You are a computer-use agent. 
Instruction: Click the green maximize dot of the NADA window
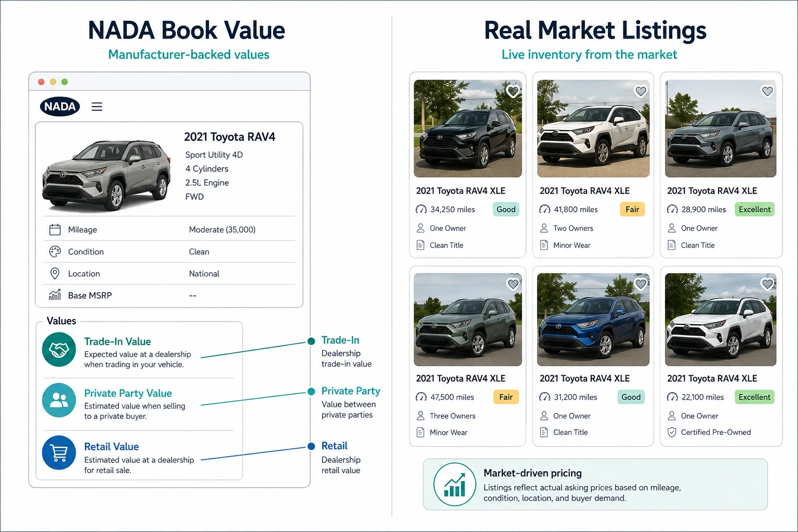64,82
